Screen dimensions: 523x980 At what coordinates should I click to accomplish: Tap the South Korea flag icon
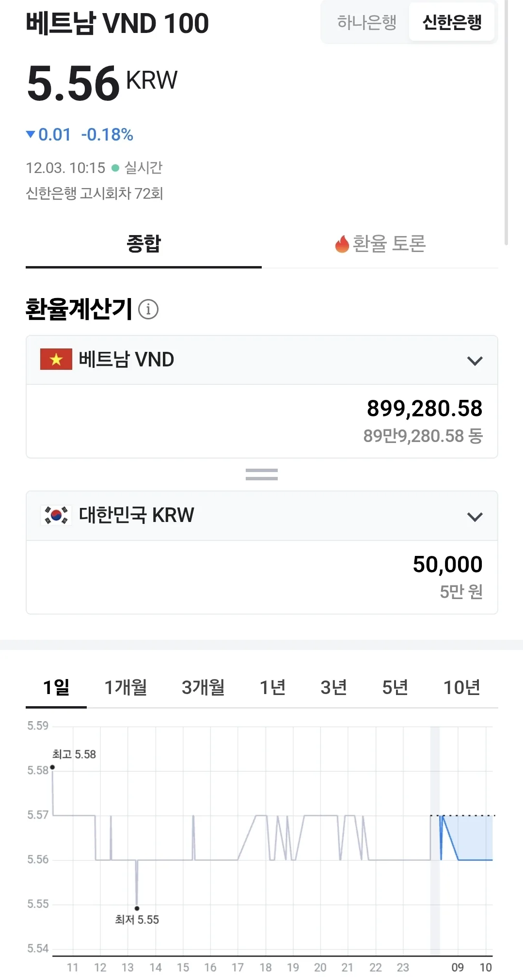click(x=56, y=515)
